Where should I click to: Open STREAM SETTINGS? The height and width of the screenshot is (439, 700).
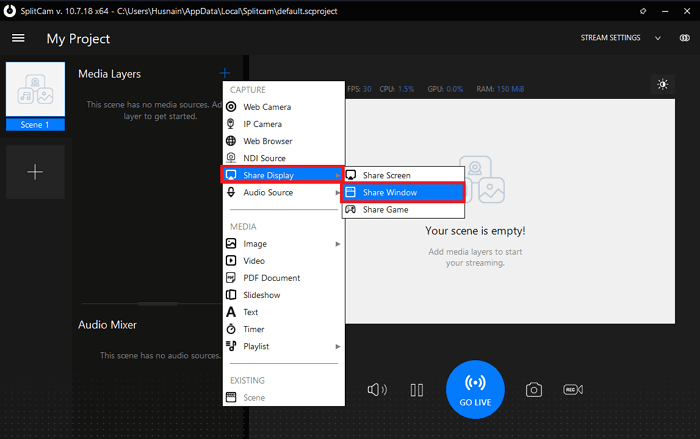click(x=610, y=38)
